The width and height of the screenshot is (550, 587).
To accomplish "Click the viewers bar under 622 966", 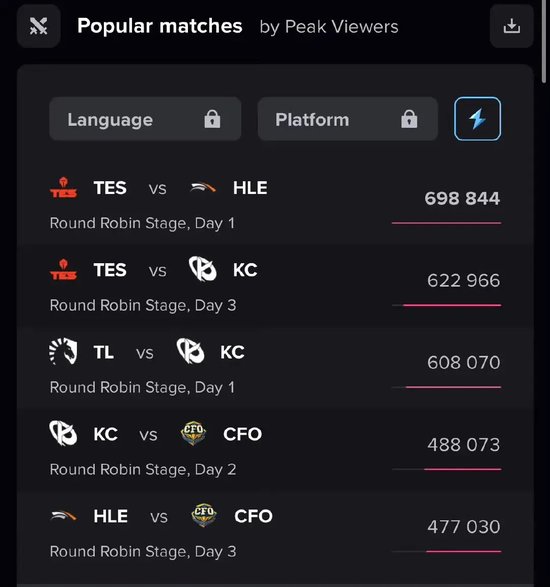I will point(446,305).
